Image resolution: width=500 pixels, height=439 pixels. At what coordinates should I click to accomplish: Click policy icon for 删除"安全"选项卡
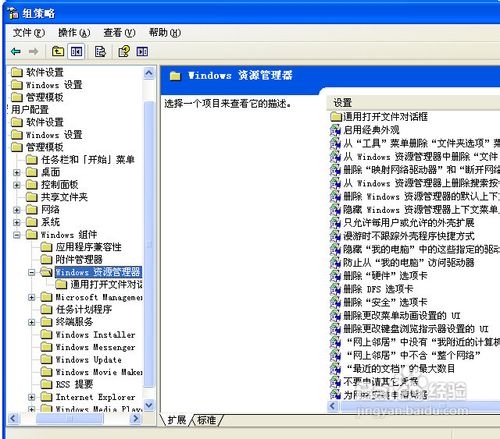pos(335,302)
